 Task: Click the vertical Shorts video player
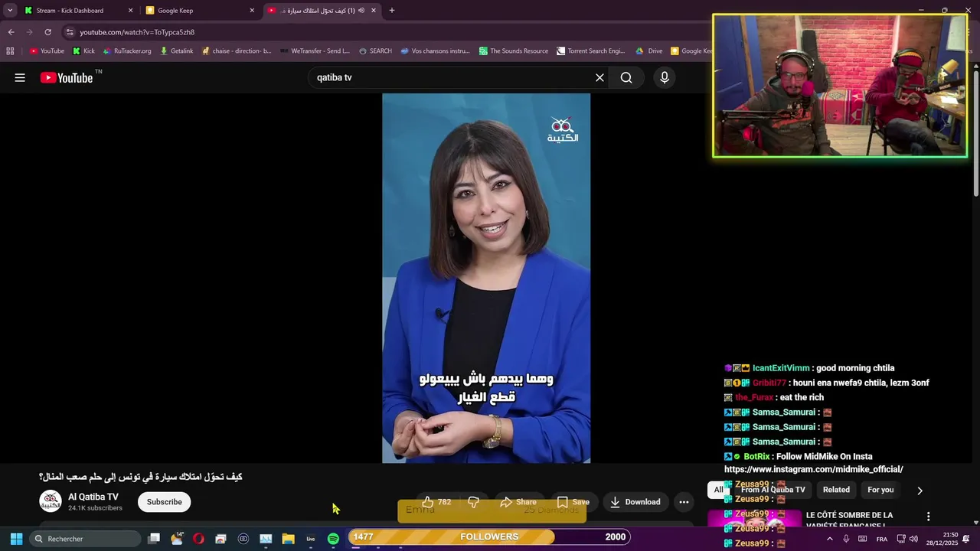click(x=486, y=279)
